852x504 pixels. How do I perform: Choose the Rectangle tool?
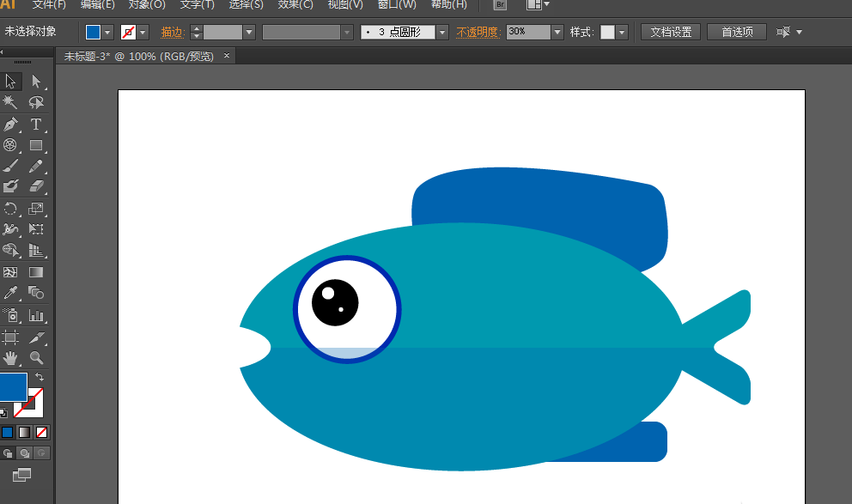36,146
